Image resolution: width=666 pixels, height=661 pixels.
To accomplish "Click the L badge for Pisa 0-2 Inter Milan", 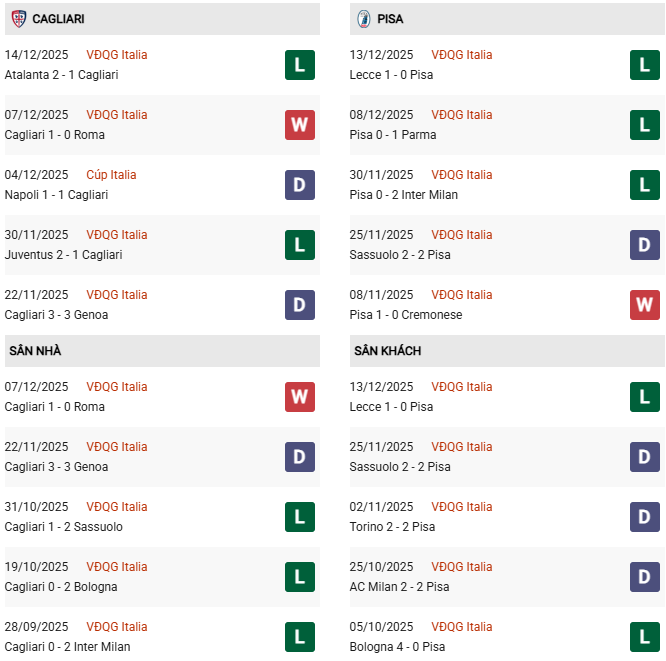I will pyautogui.click(x=645, y=185).
